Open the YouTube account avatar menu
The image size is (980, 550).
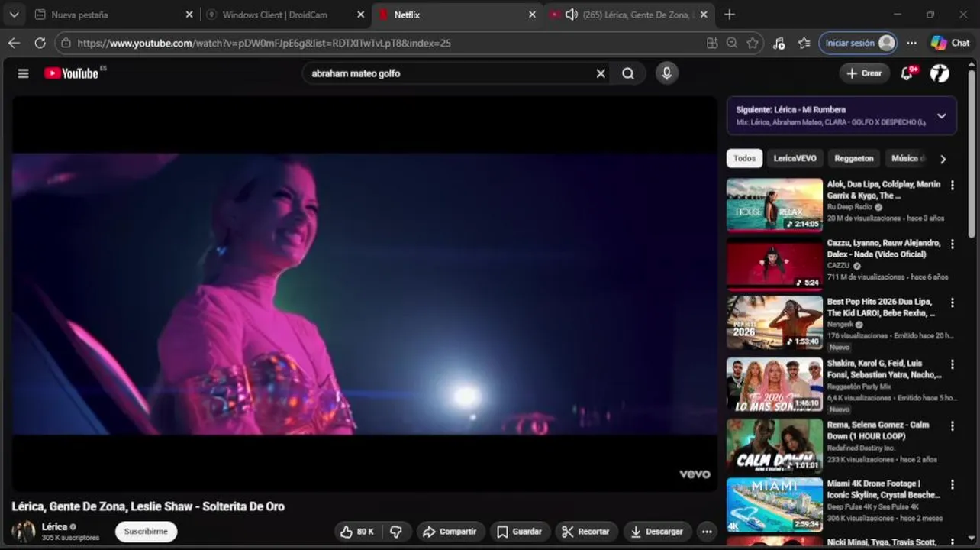click(x=940, y=73)
